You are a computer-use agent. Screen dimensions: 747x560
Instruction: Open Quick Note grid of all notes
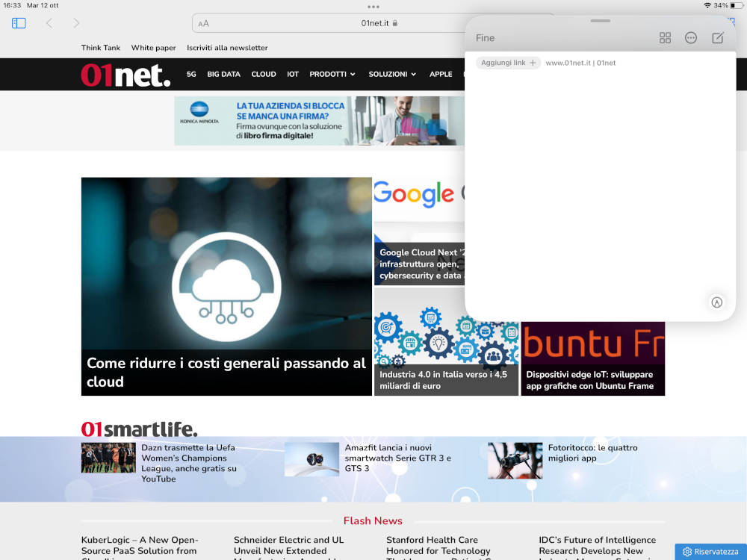665,38
